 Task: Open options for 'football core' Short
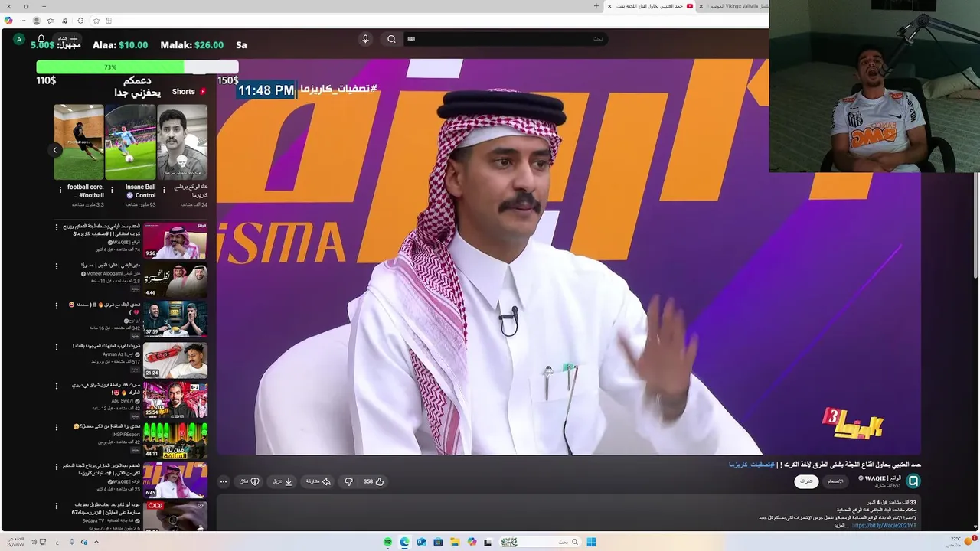[60, 190]
